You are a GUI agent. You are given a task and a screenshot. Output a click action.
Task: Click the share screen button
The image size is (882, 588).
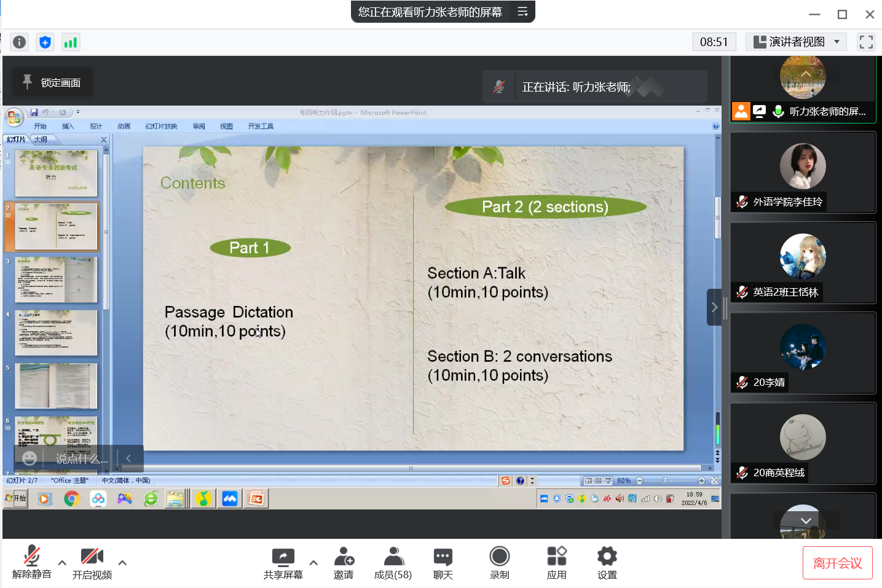(x=283, y=563)
